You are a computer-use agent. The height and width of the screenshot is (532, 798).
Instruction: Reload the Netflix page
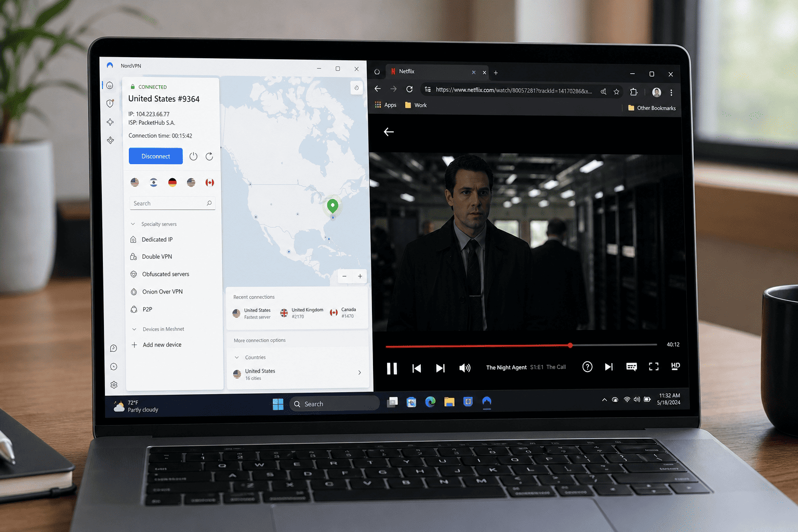[x=409, y=89]
